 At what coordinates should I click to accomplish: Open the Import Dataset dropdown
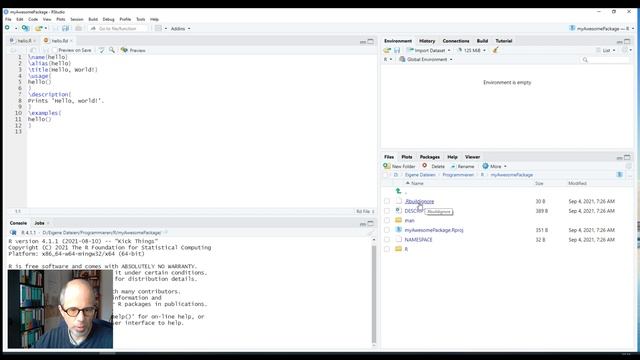click(429, 50)
